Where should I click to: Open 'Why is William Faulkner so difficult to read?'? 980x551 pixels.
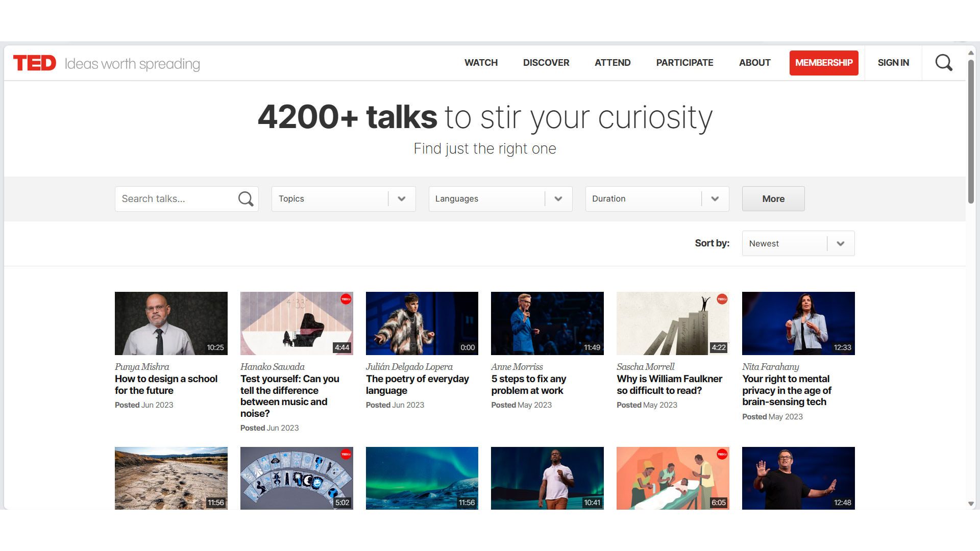(x=669, y=385)
